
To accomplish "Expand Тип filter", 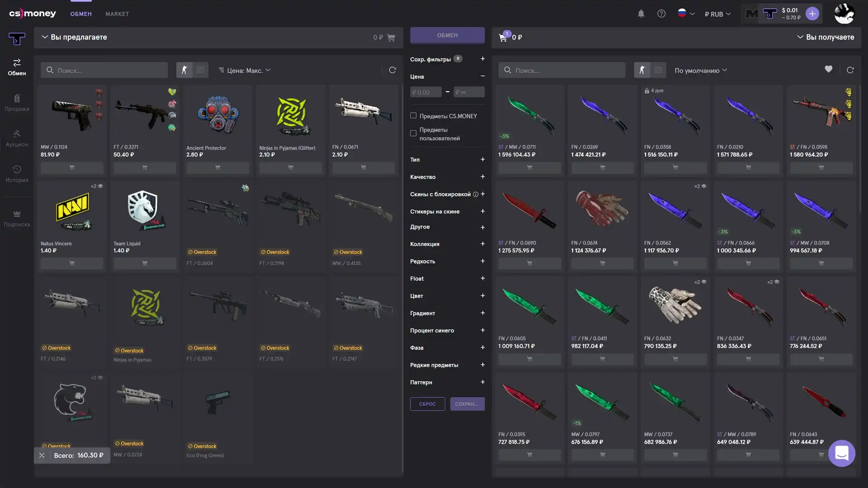I will pyautogui.click(x=482, y=160).
